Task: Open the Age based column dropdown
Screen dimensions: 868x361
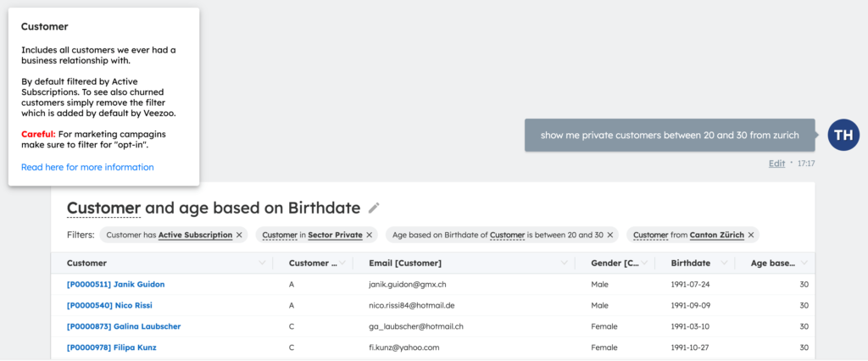Action: tap(804, 264)
